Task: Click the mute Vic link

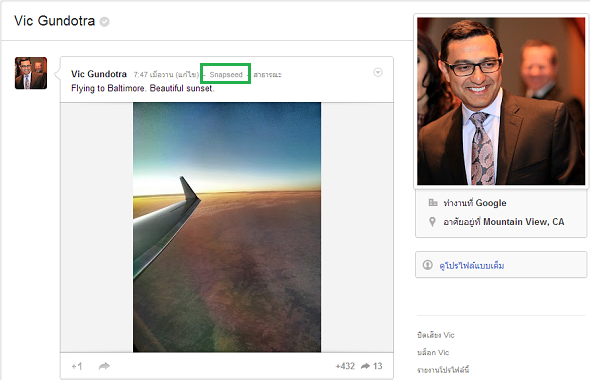Action: (436, 335)
